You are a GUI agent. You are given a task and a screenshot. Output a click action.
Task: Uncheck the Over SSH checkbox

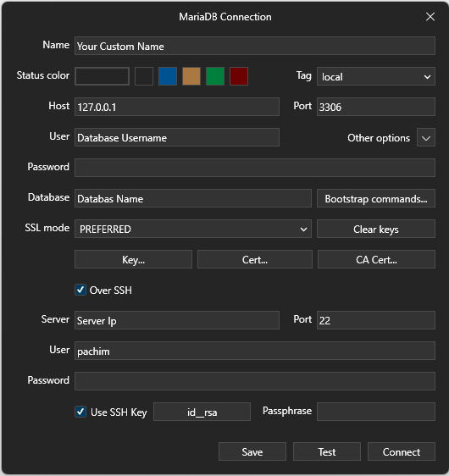pyautogui.click(x=80, y=290)
